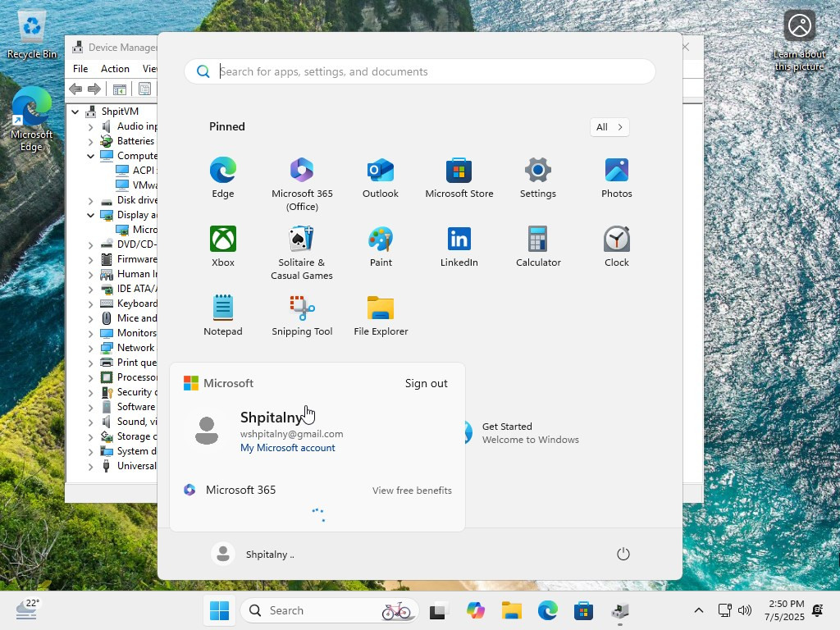
Task: Show All apps in Start menu
Action: (x=609, y=127)
